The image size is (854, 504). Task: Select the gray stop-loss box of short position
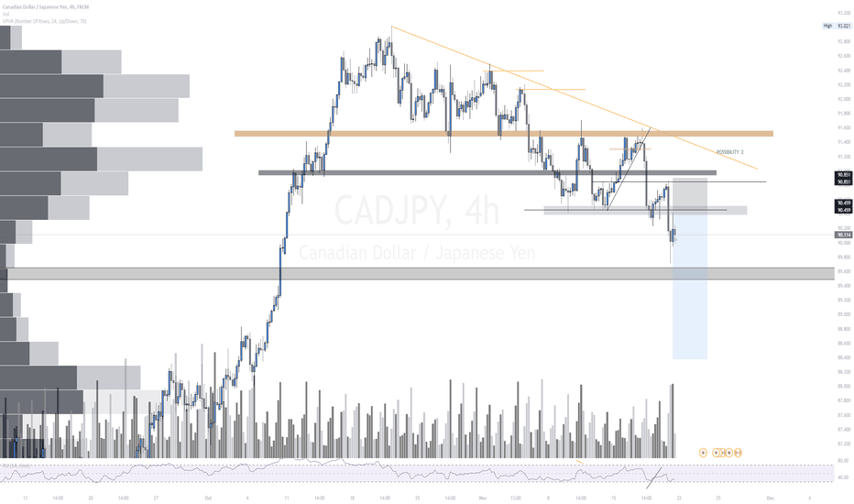[690, 194]
